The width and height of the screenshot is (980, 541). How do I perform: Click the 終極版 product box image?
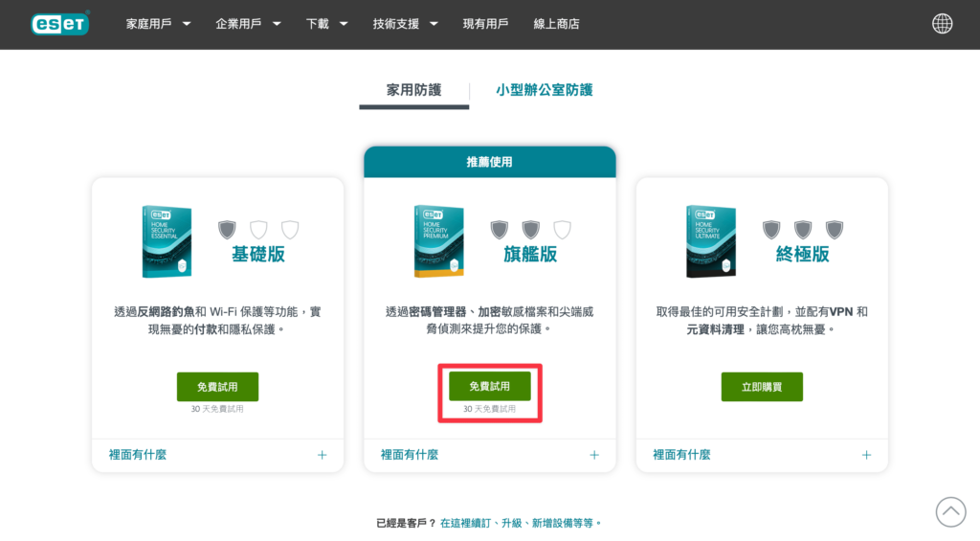click(711, 241)
